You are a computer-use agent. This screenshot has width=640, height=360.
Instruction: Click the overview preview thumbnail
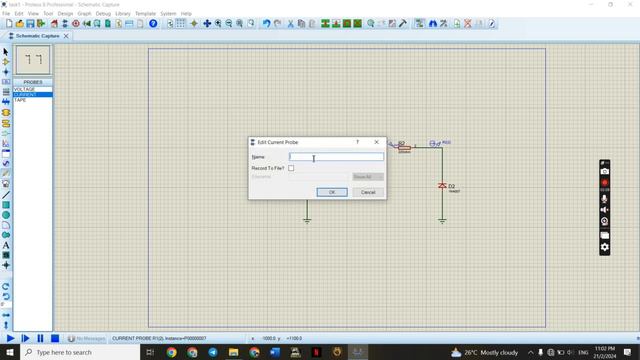[x=33, y=60]
